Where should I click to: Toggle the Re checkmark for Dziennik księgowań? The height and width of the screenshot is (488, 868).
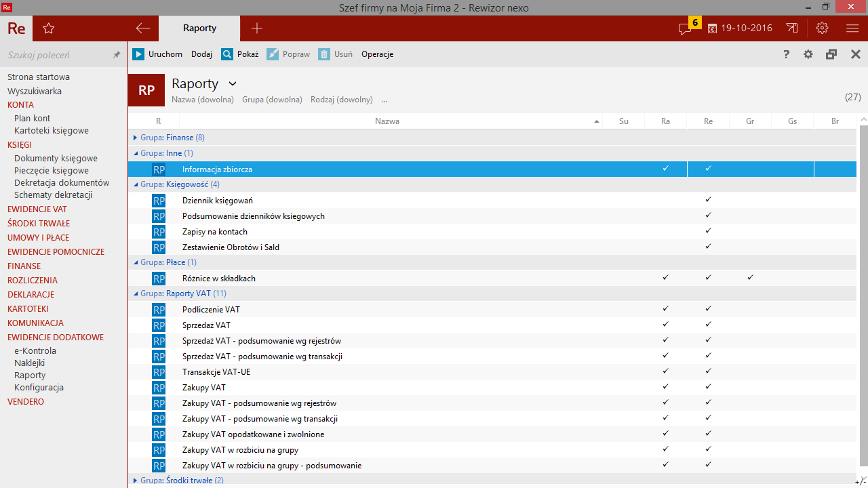point(708,200)
